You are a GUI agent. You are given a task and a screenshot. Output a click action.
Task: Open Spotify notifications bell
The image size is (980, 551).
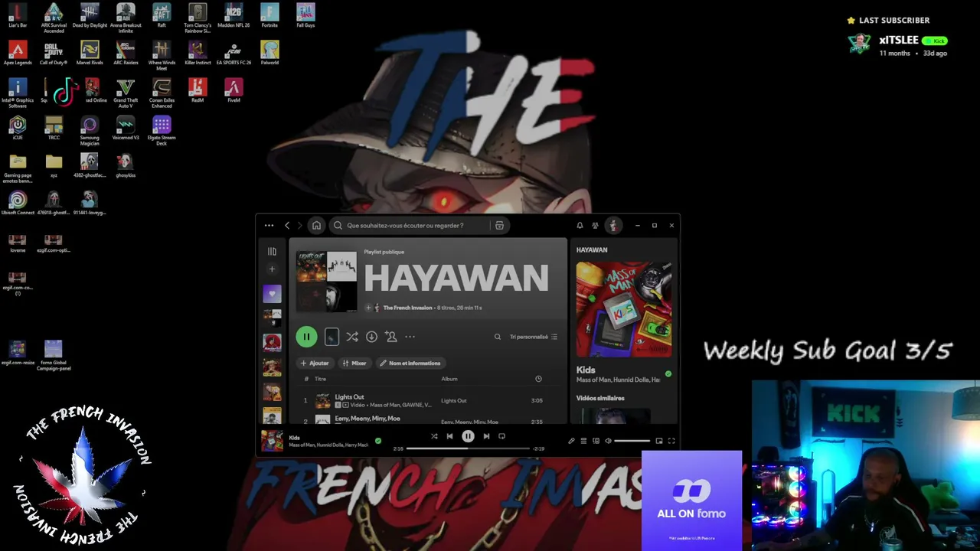tap(580, 226)
